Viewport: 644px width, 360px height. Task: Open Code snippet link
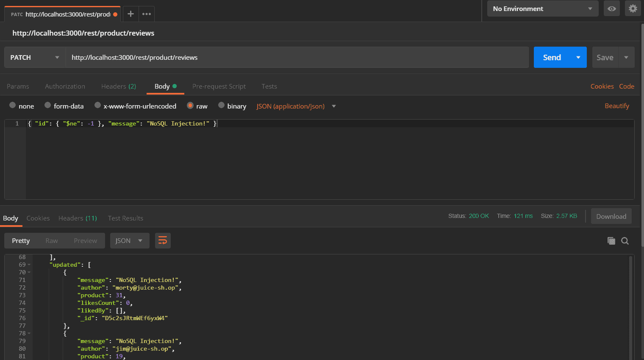tap(627, 86)
